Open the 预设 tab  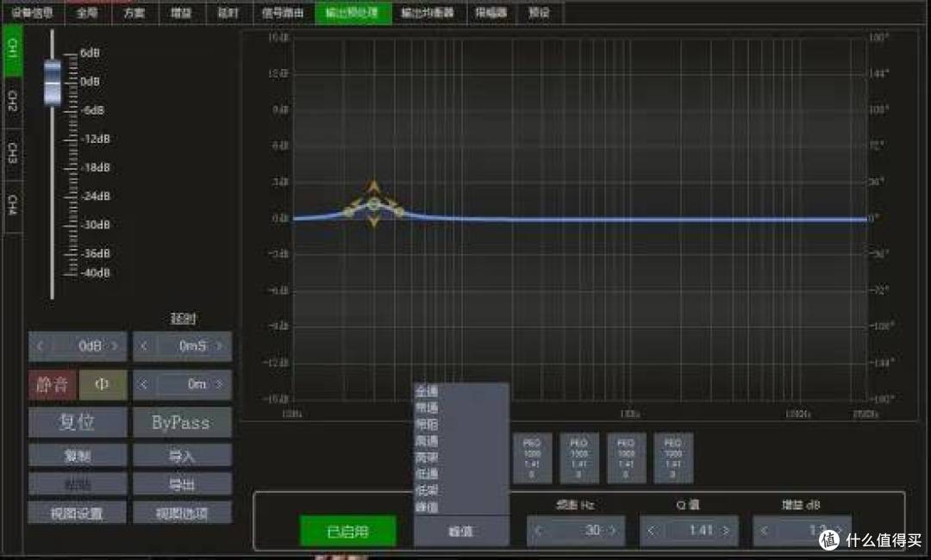(539, 12)
